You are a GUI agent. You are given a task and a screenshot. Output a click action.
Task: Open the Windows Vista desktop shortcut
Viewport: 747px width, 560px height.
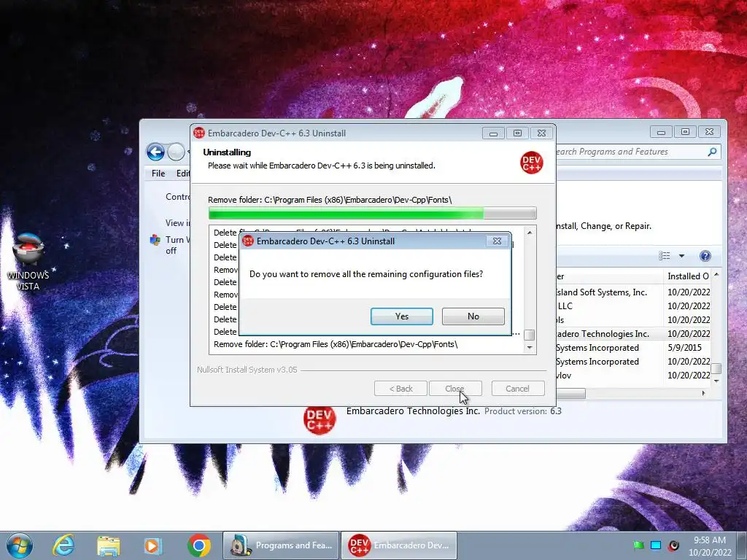coord(28,261)
